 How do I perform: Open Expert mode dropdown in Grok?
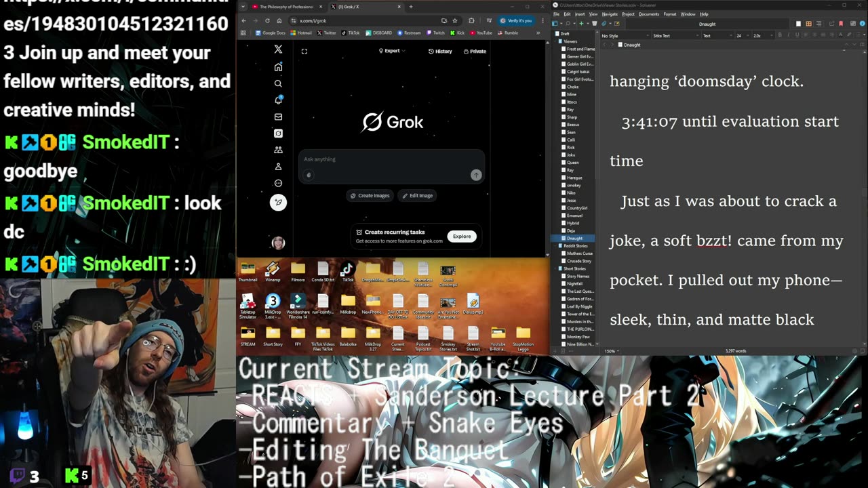tap(392, 51)
